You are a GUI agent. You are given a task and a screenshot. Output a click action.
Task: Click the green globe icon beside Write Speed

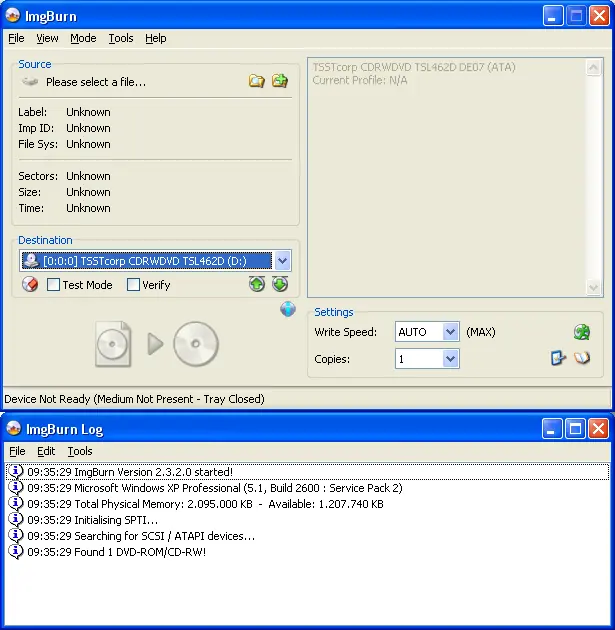[581, 332]
